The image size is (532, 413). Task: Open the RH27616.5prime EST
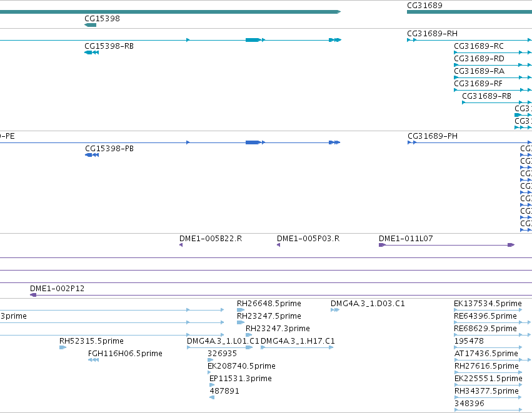(x=486, y=366)
